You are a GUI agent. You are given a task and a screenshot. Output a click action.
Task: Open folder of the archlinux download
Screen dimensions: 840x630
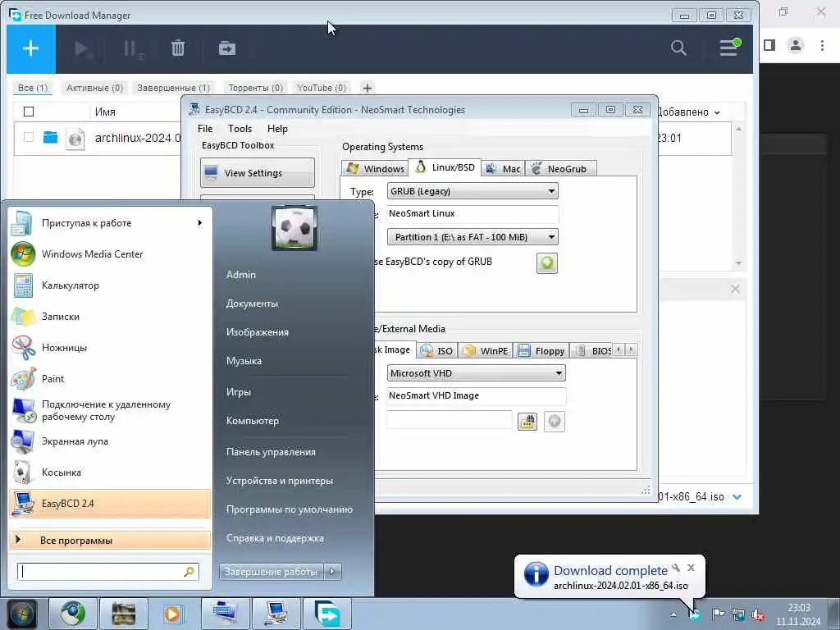pos(50,137)
